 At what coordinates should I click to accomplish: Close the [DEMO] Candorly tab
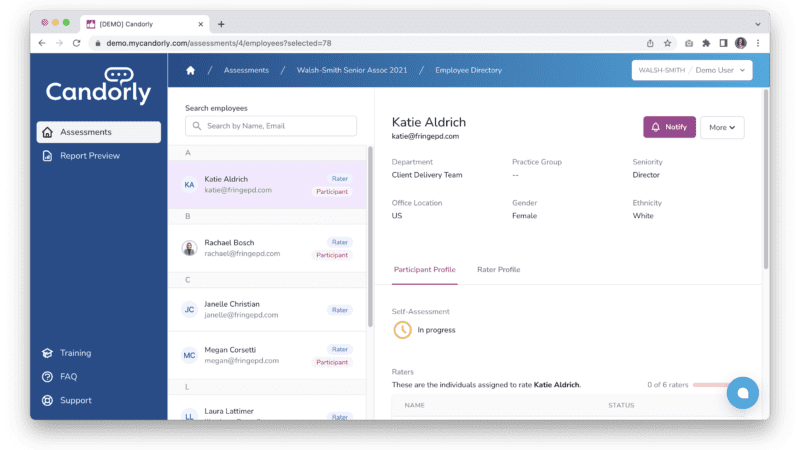point(201,24)
